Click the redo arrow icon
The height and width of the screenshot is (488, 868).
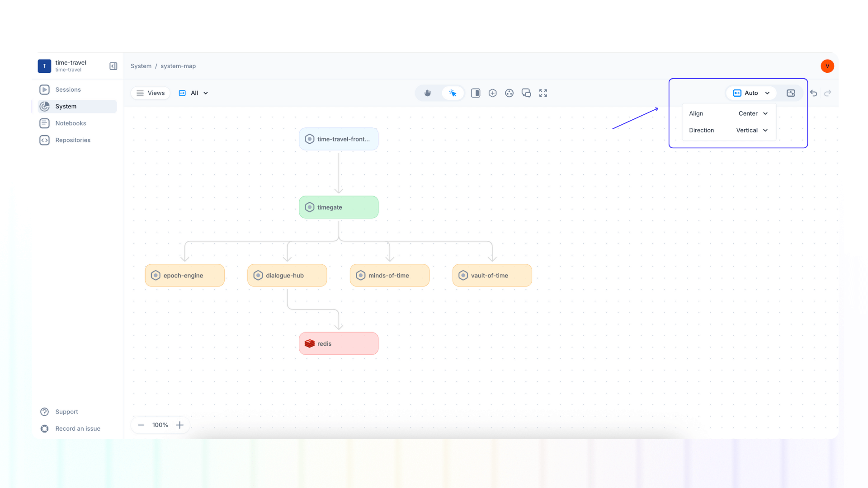[x=828, y=93]
